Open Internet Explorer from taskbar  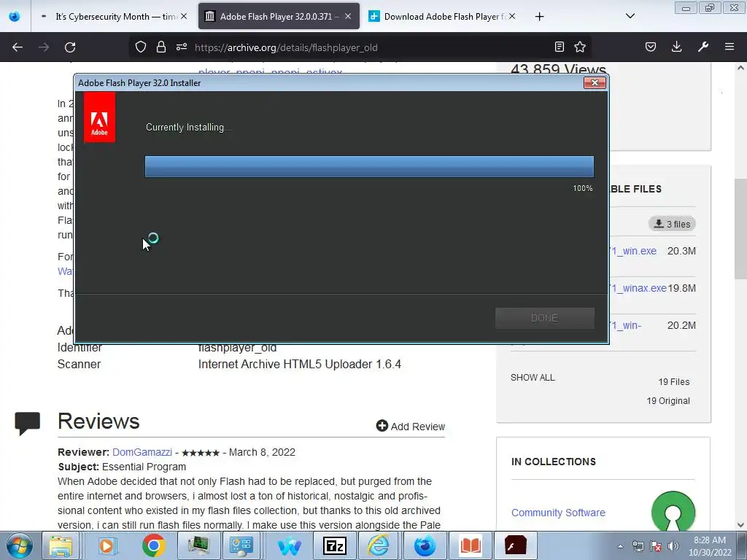[379, 545]
